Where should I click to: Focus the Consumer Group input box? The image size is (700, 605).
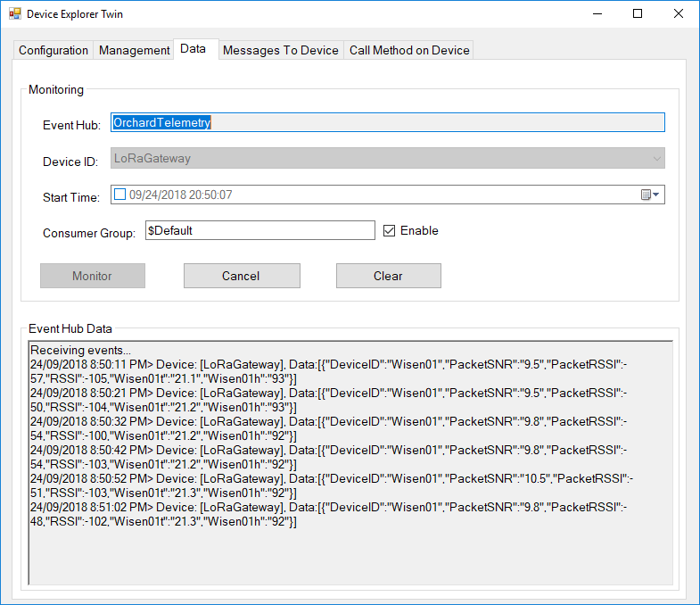point(259,230)
